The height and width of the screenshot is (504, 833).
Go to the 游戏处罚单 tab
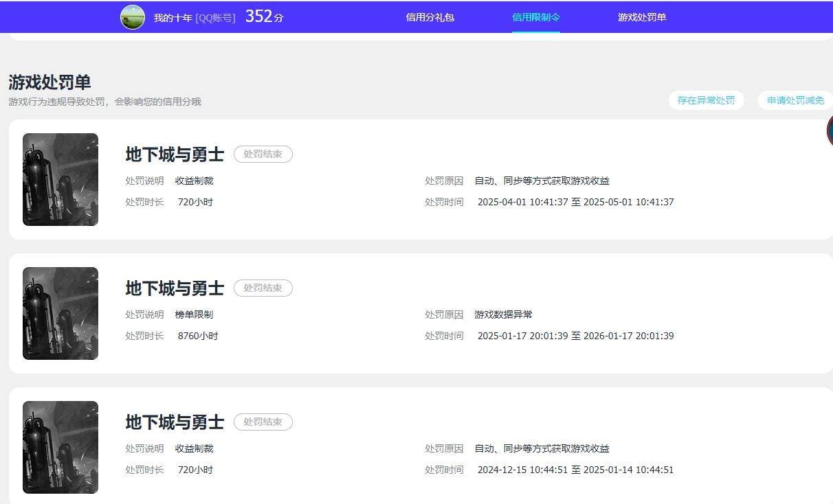[642, 17]
